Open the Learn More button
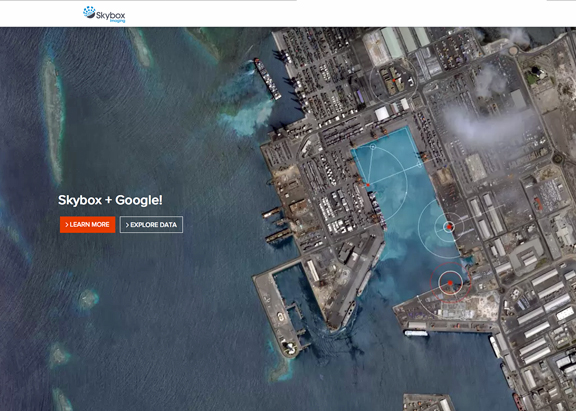576x411 pixels. (87, 224)
